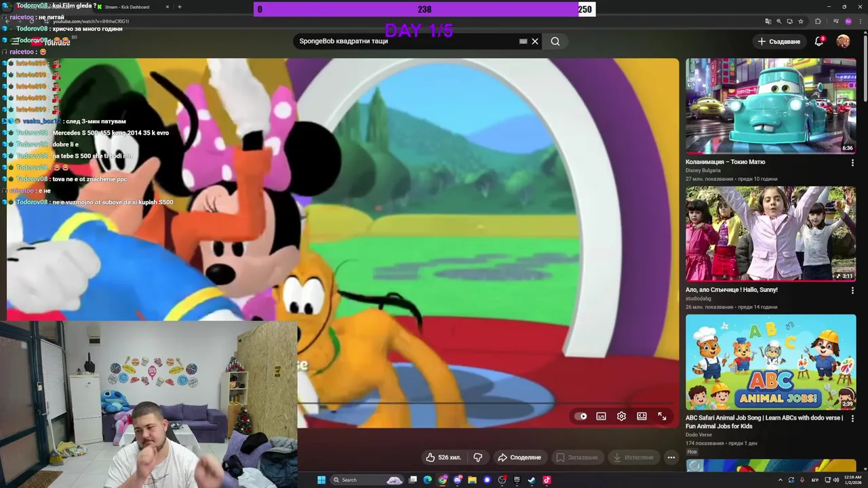The width and height of the screenshot is (868, 488).
Task: Click the Dodo Verse channel name
Action: pyautogui.click(x=698, y=434)
